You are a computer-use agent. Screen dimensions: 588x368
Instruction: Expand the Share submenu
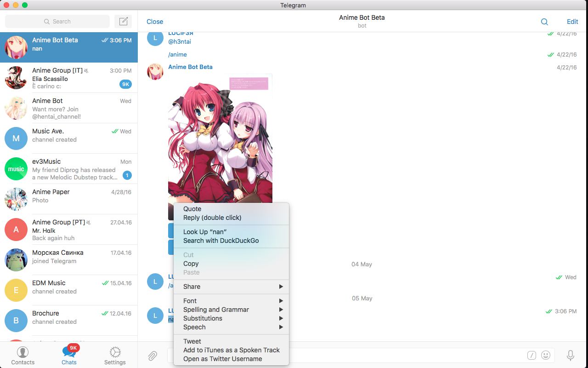232,287
